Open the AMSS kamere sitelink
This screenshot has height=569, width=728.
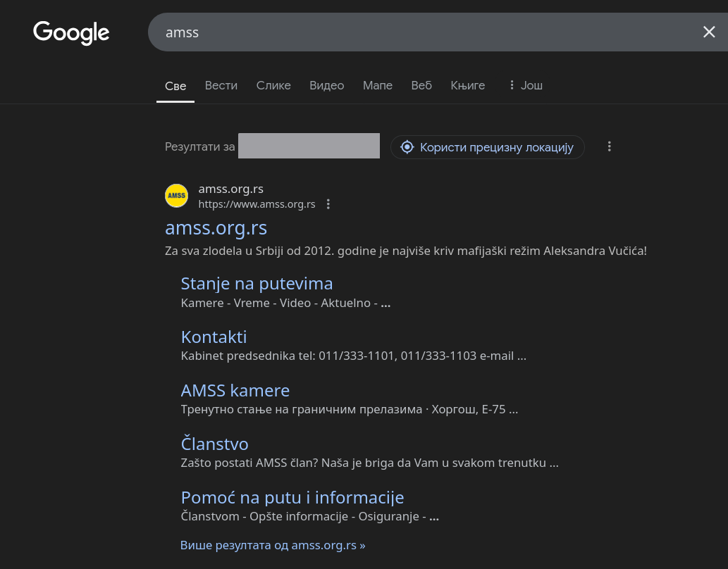235,391
